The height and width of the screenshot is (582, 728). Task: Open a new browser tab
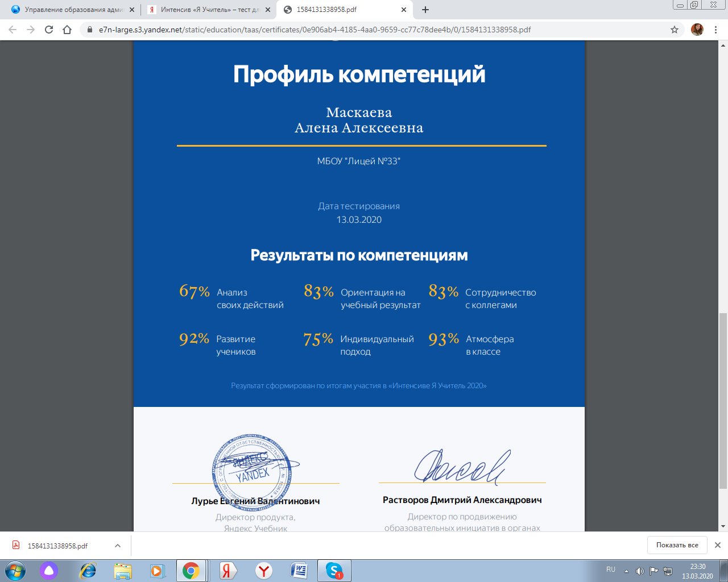pyautogui.click(x=425, y=10)
